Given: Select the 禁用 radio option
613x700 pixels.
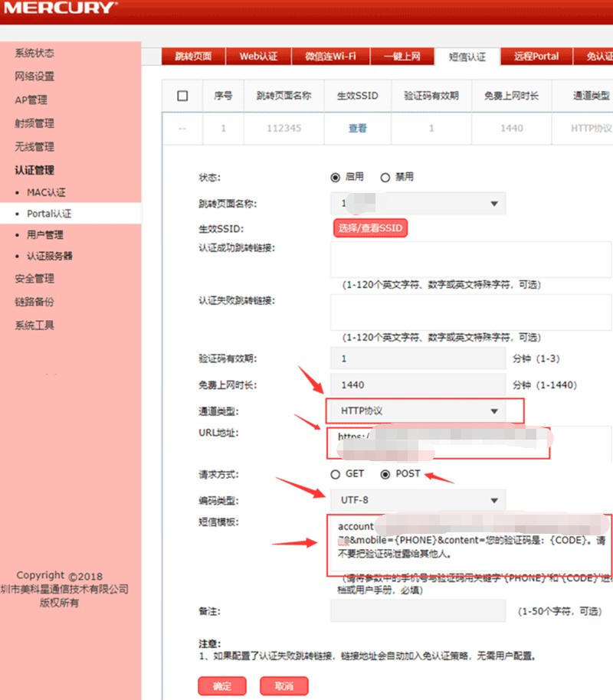Looking at the screenshot, I should tap(385, 176).
